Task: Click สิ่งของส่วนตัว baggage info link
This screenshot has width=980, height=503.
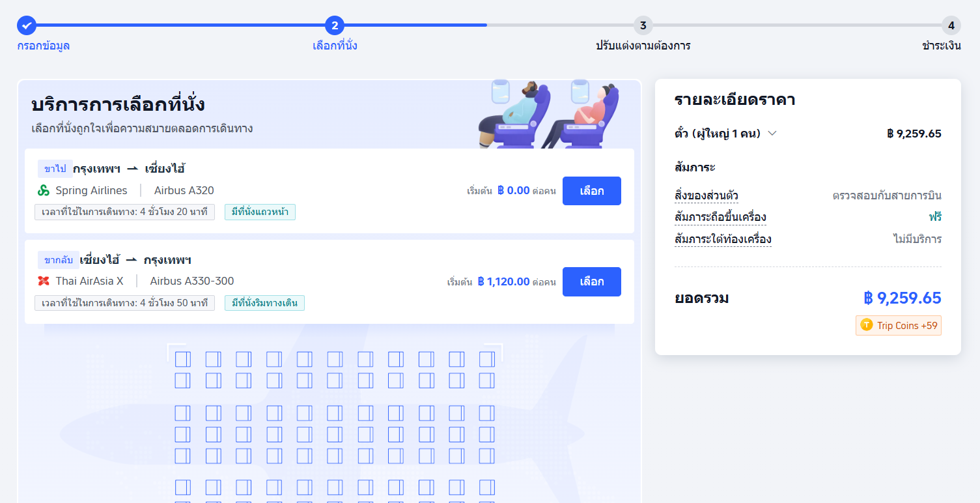Action: coord(707,195)
